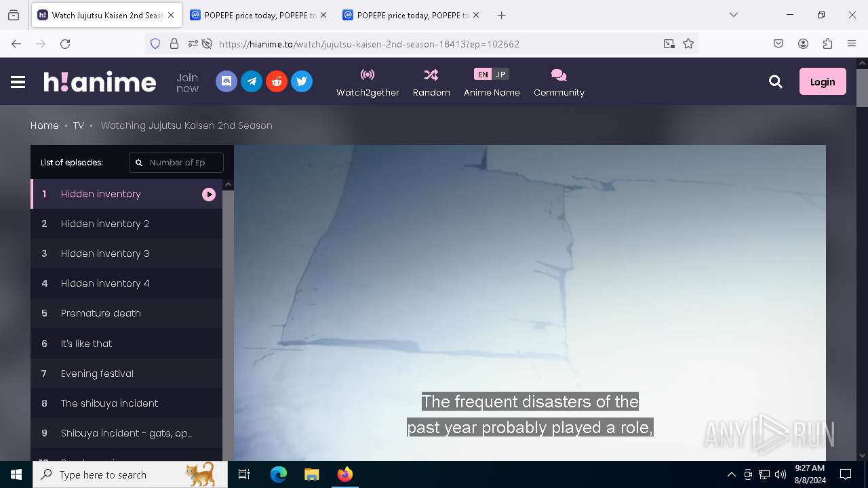Click the video player area
Viewport: 868px width, 488px height.
(x=530, y=303)
